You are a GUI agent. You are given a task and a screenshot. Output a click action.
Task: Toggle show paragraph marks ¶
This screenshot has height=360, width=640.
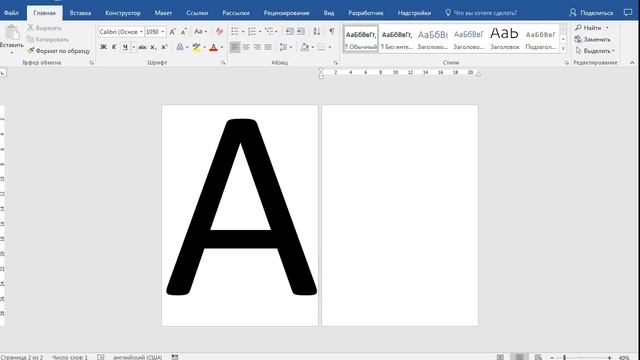point(331,31)
